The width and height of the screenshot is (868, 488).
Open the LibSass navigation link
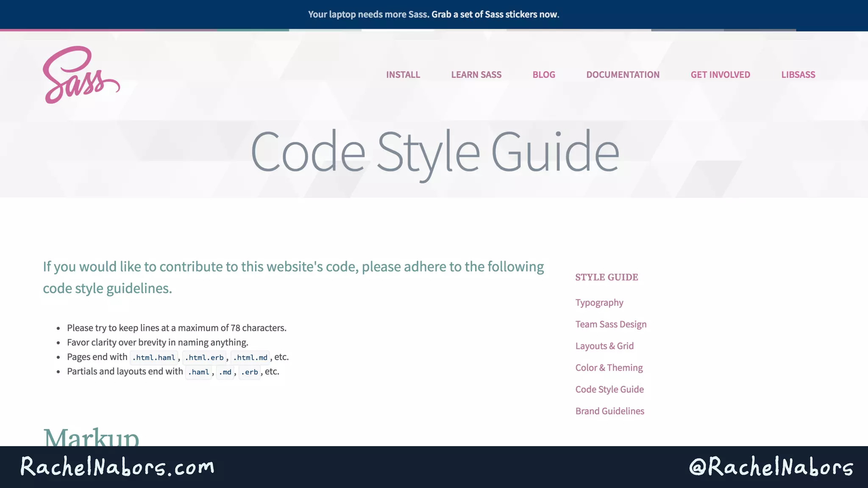coord(798,75)
